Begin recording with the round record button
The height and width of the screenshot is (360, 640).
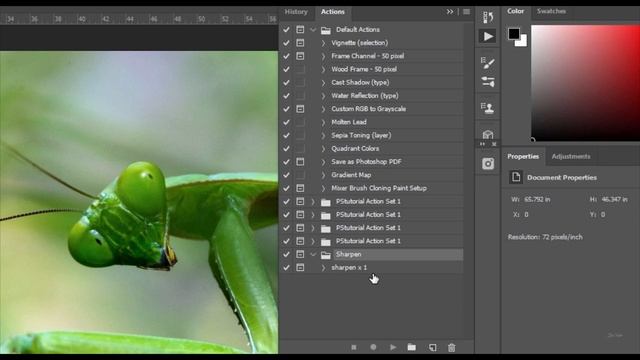click(373, 347)
